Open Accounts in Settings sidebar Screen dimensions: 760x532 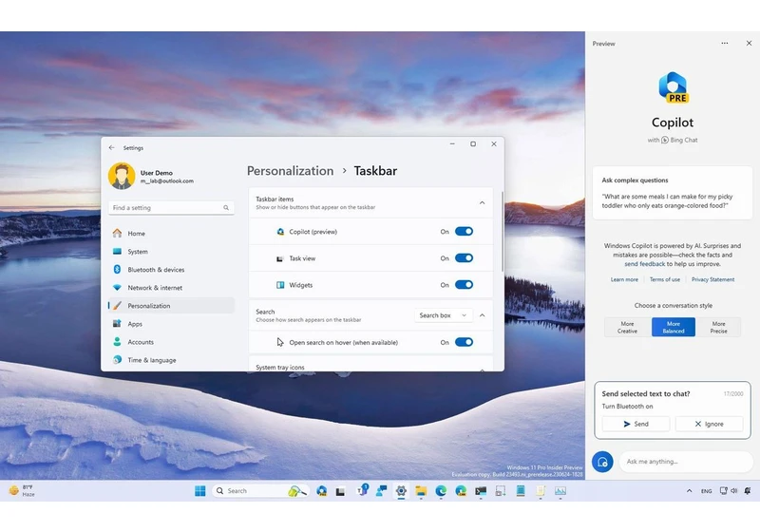pyautogui.click(x=171, y=342)
